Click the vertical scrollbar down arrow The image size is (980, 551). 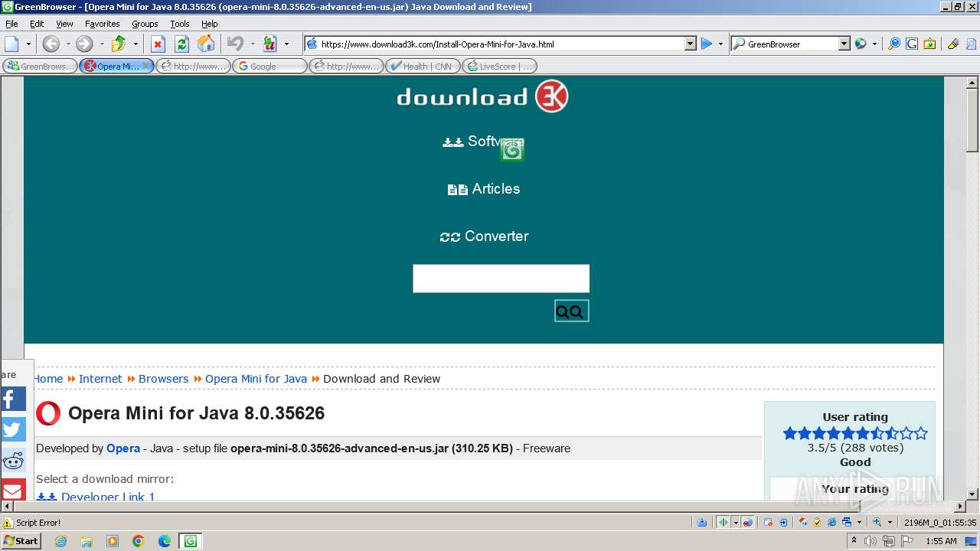tap(972, 494)
